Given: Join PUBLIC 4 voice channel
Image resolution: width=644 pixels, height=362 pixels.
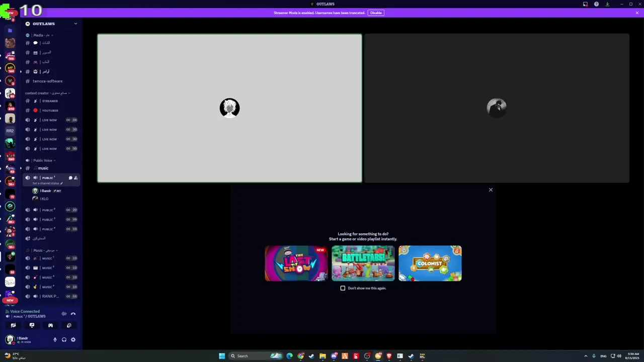Looking at the screenshot, I should (51, 229).
